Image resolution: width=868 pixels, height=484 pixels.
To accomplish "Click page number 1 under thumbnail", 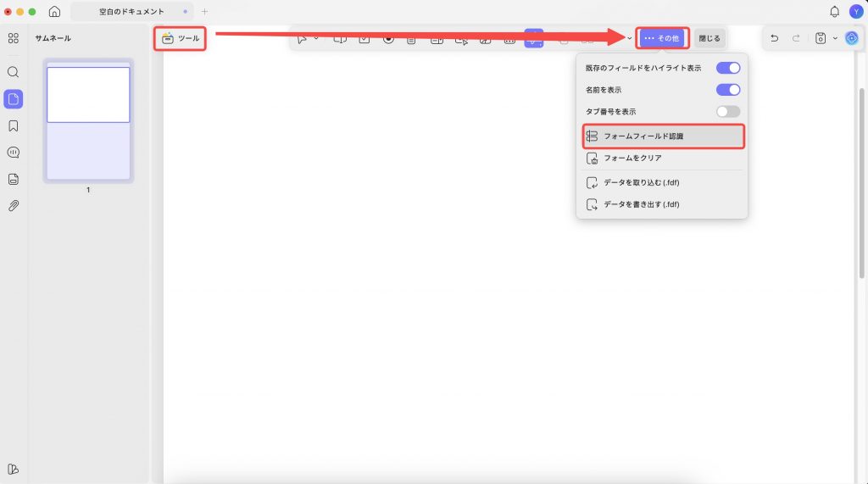I will click(88, 190).
